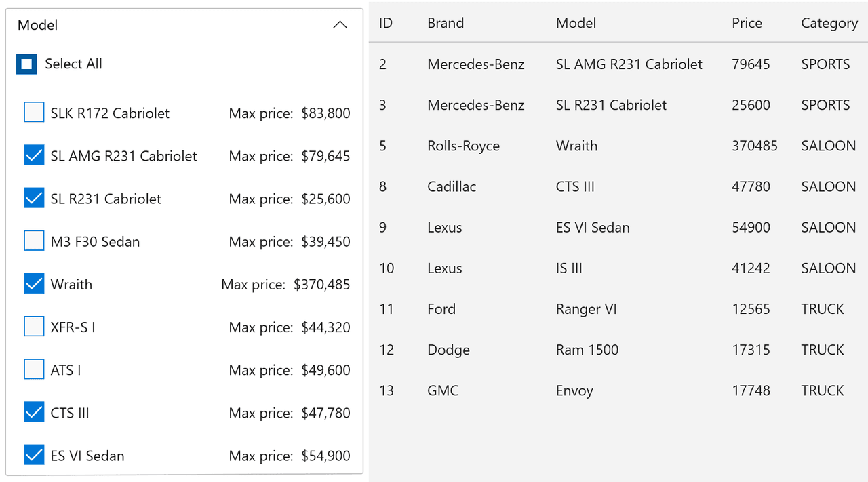Image resolution: width=868 pixels, height=482 pixels.
Task: Sort by the Brand column header
Action: pos(446,23)
